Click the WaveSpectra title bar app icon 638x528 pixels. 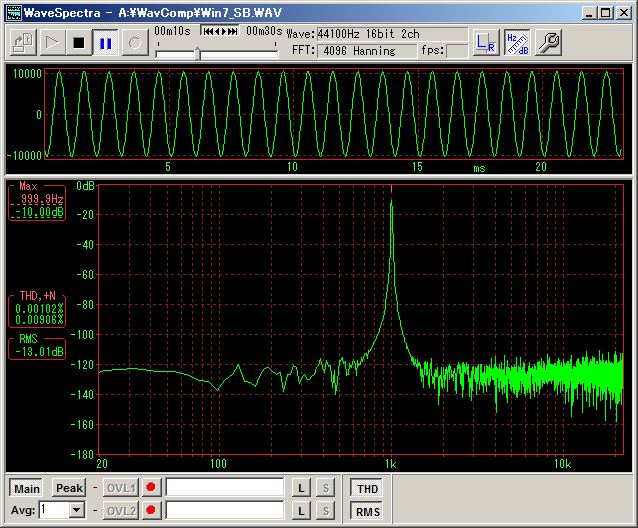pyautogui.click(x=14, y=13)
